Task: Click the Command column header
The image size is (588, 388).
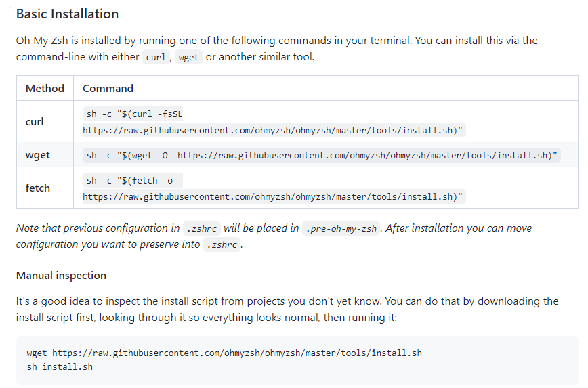Action: click(x=108, y=88)
